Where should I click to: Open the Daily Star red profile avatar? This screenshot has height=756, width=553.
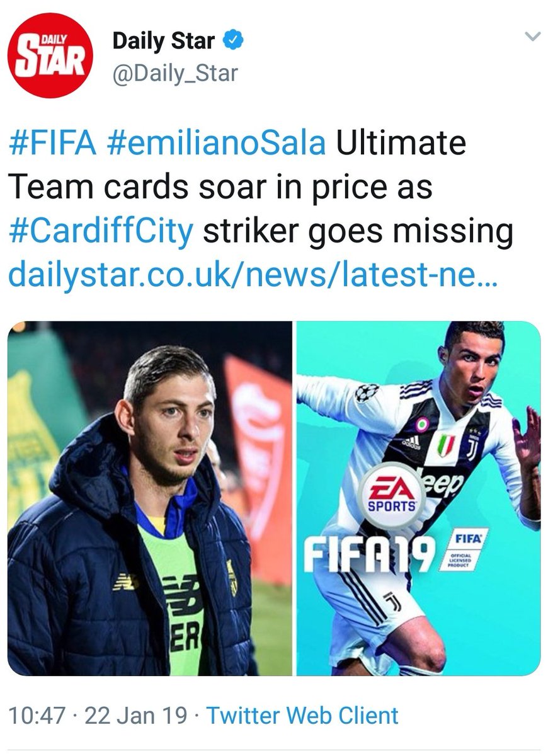point(50,55)
